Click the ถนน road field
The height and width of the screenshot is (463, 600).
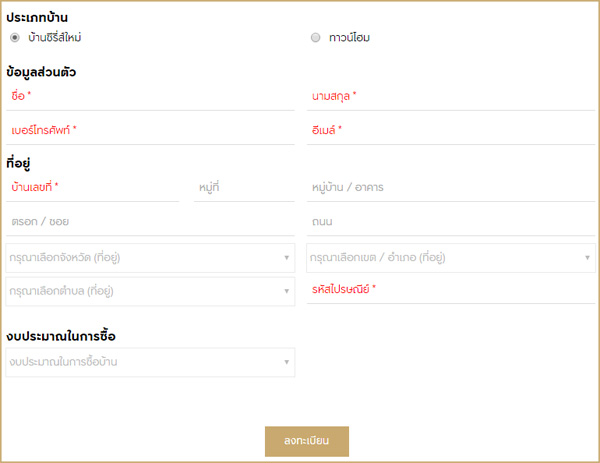tap(452, 221)
